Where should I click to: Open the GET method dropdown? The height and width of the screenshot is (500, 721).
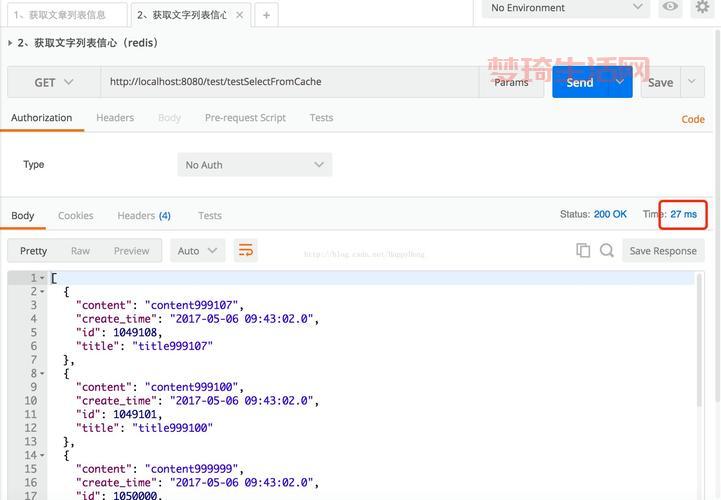54,82
